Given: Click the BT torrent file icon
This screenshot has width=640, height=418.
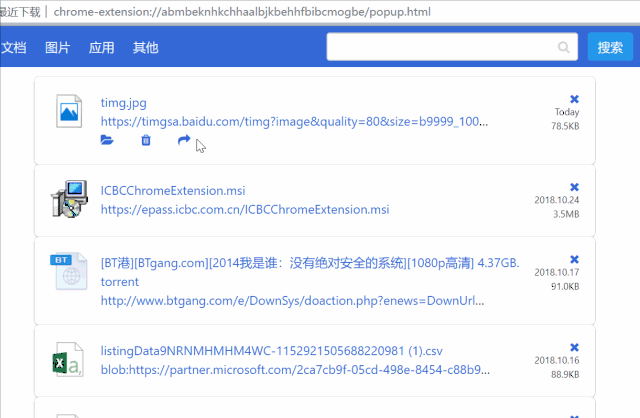Looking at the screenshot, I should pos(69,271).
